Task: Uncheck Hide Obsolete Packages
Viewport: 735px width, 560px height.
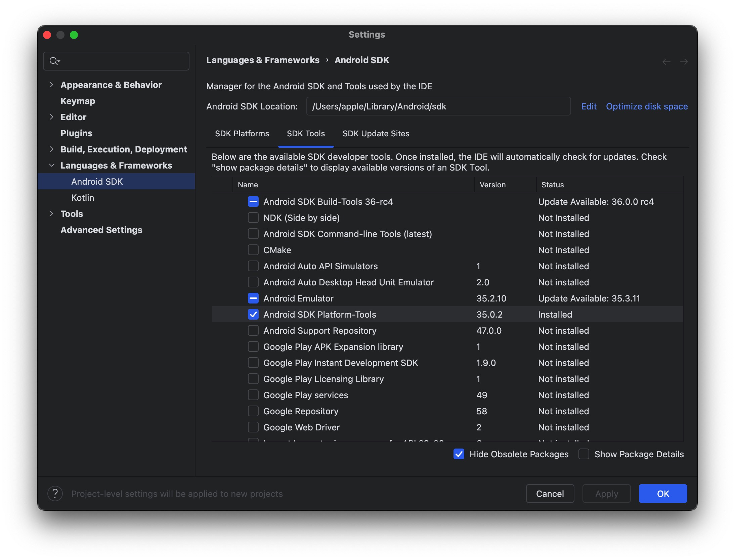Action: pyautogui.click(x=459, y=454)
